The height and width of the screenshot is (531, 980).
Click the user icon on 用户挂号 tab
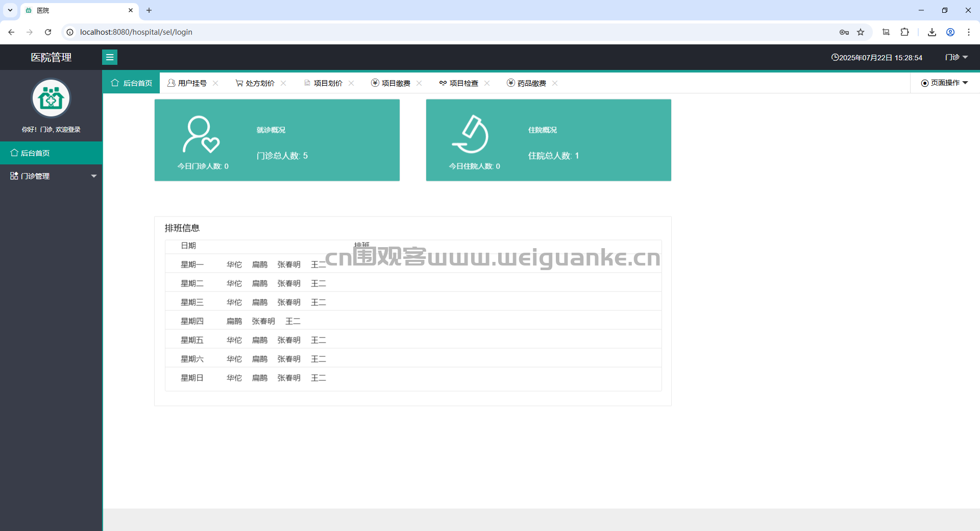171,83
